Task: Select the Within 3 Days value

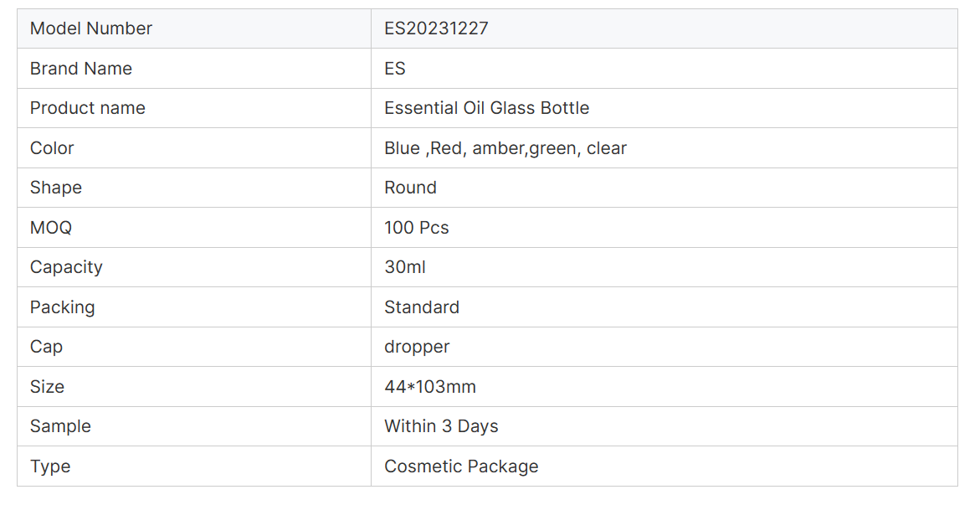Action: coord(441,426)
